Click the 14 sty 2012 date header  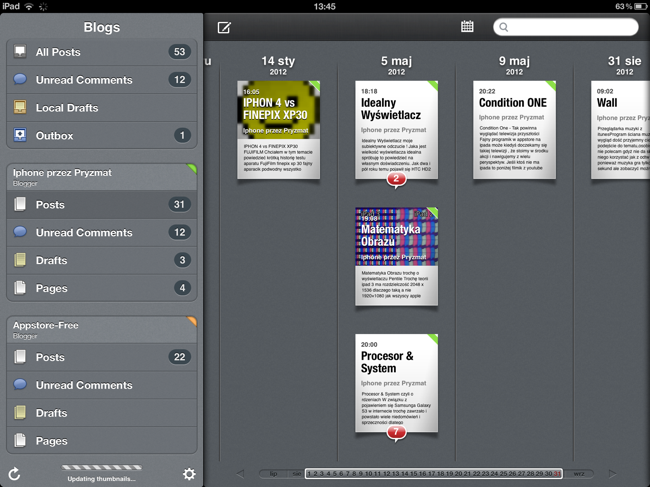(278, 65)
